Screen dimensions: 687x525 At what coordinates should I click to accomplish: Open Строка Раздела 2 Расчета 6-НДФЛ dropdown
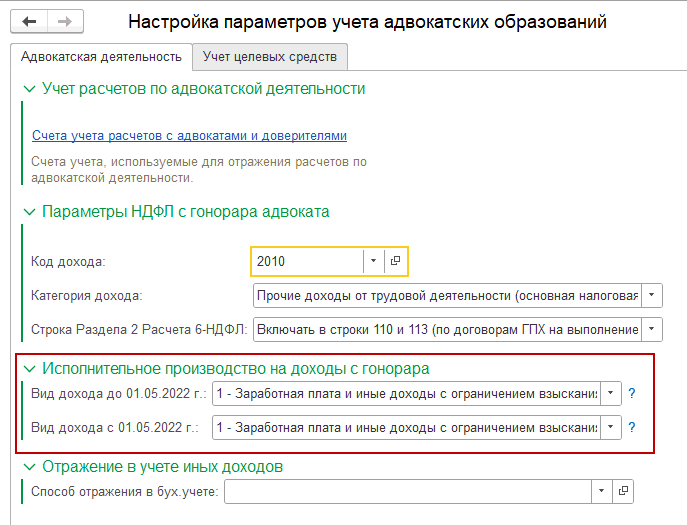[x=651, y=328]
